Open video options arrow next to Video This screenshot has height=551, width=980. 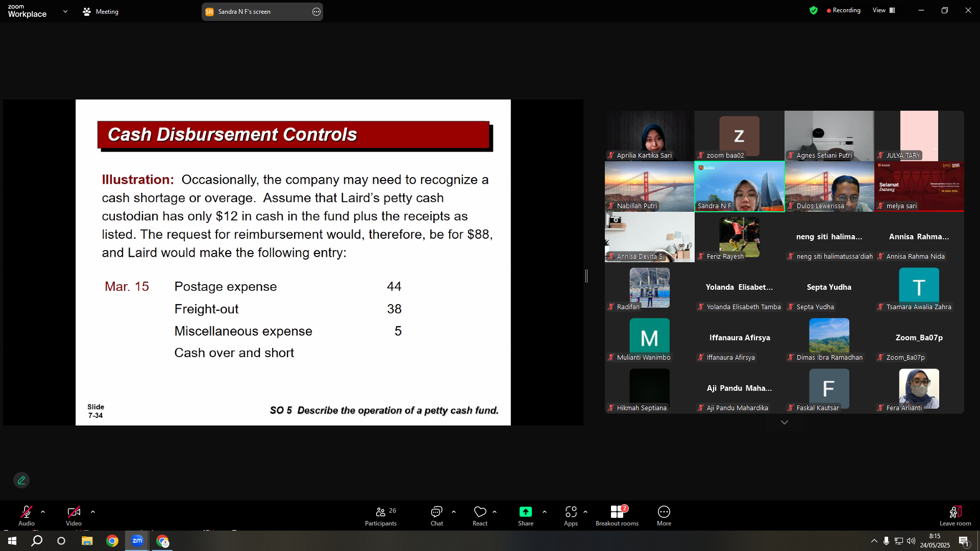tap(93, 512)
